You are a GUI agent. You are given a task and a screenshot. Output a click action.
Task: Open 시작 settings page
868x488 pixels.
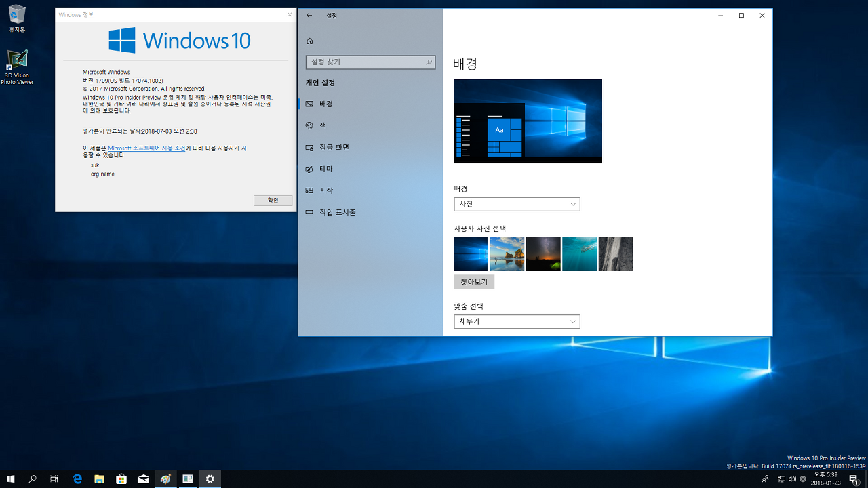370,190
